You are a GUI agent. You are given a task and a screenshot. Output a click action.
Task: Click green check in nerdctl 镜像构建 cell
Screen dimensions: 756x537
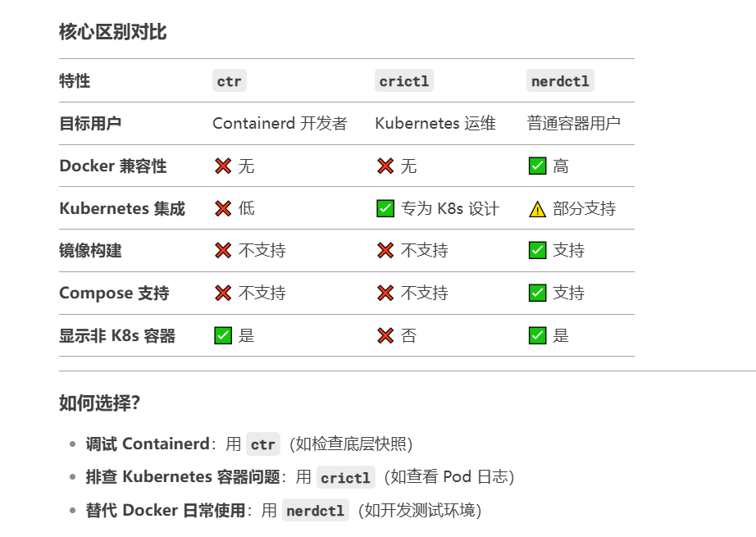[537, 251]
